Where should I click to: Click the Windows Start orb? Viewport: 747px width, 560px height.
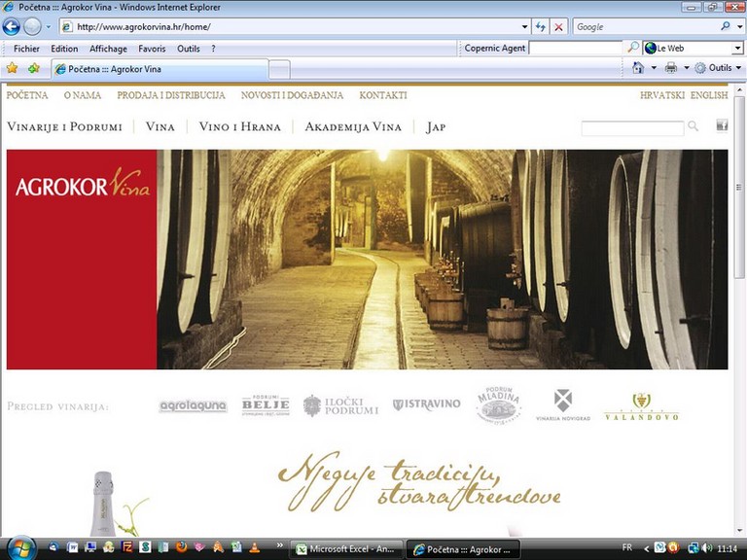tap(18, 548)
